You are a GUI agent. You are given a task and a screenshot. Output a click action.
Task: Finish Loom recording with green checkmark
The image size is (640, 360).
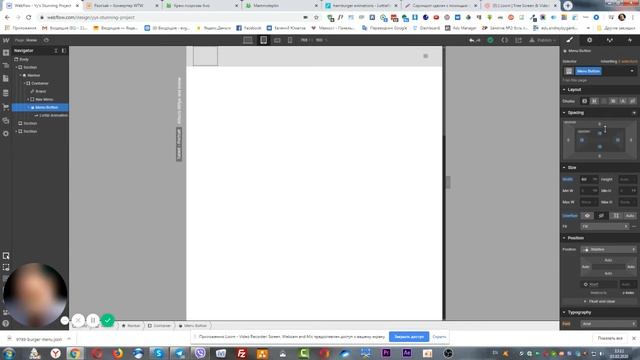point(107,320)
